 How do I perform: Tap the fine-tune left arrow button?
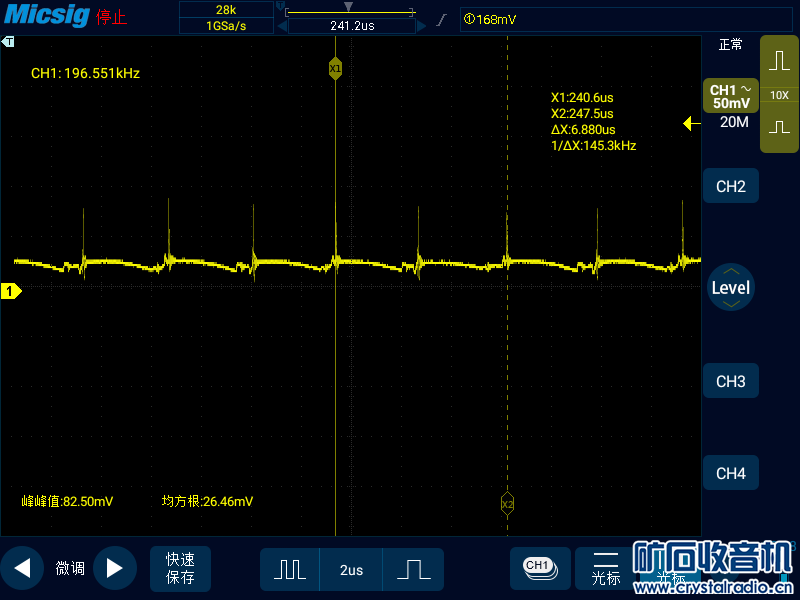pos(22,568)
